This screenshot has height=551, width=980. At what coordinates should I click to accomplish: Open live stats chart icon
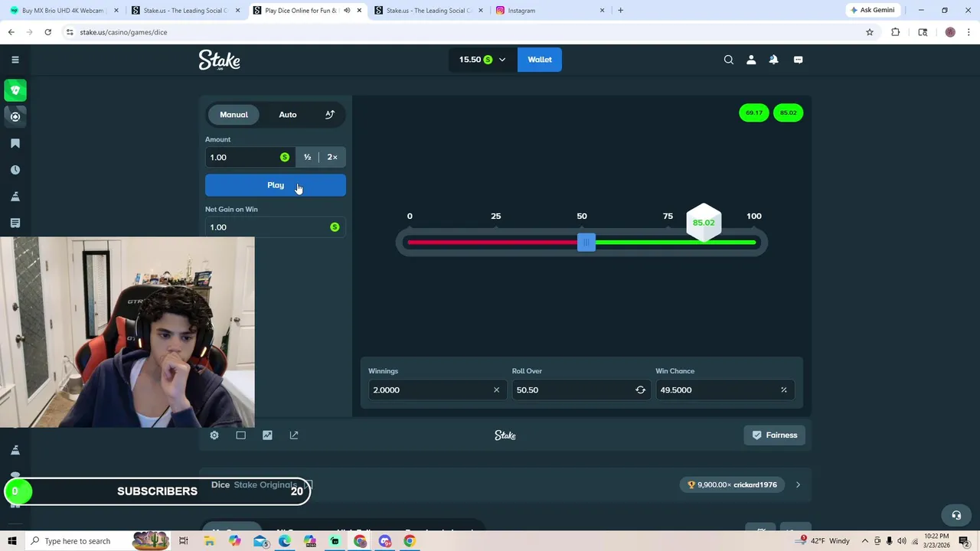[267, 435]
